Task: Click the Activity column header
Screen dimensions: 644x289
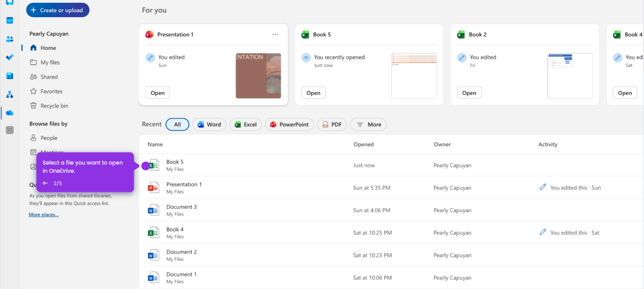Action: [548, 144]
